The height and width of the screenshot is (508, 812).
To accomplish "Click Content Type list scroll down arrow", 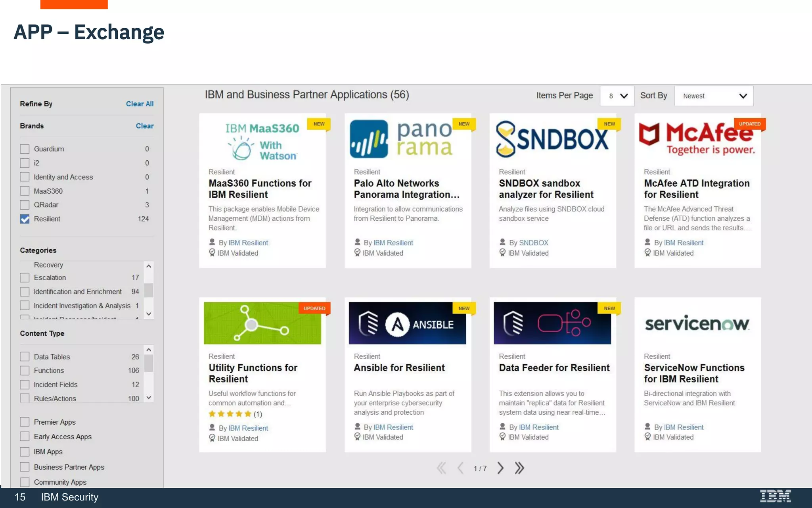I will pyautogui.click(x=149, y=397).
